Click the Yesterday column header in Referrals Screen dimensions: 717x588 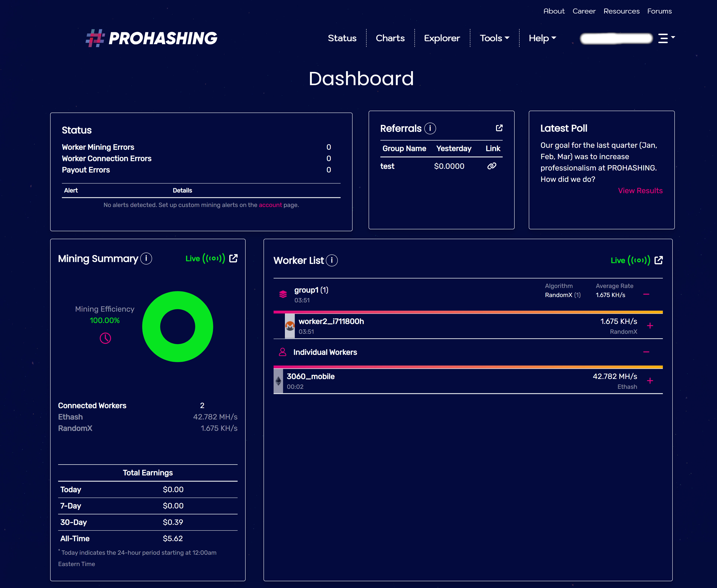coord(454,148)
